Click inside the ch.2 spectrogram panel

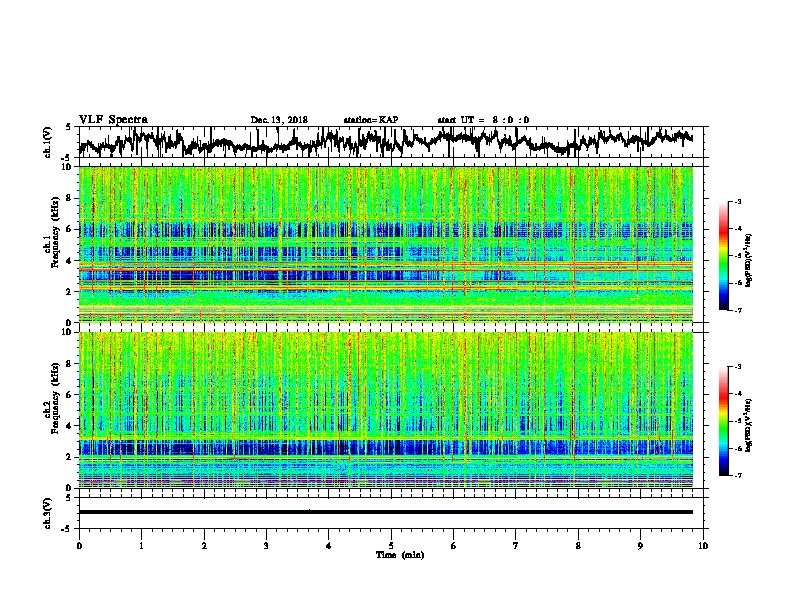[x=385, y=410]
